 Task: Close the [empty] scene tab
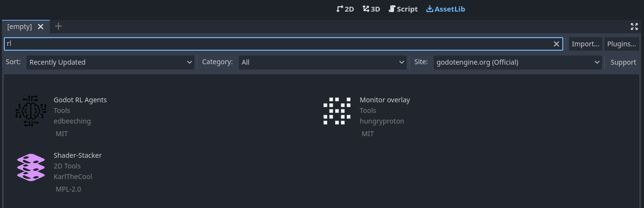click(41, 27)
